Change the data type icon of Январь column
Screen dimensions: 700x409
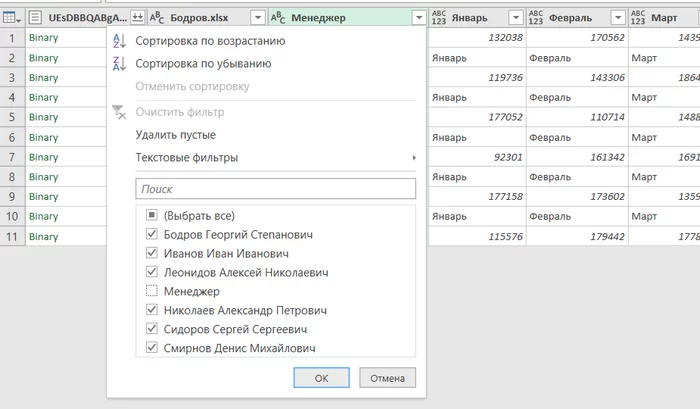[439, 18]
